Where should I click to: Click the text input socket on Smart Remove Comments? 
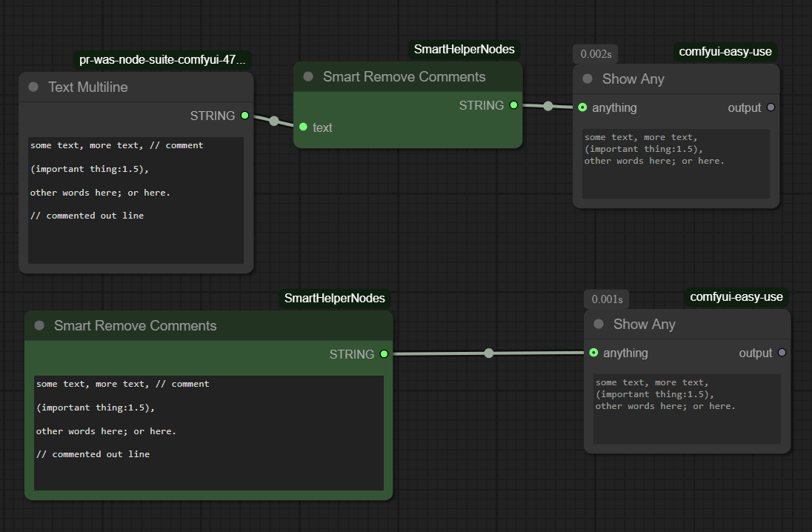304,127
